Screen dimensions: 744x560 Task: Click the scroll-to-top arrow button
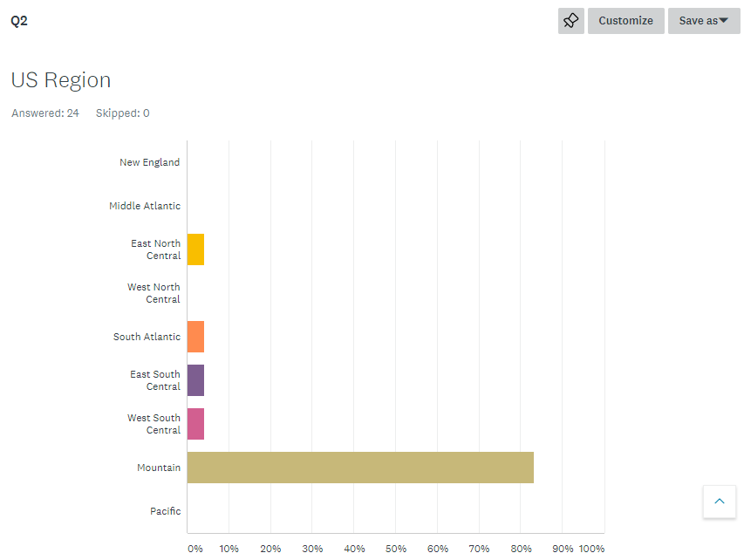[720, 502]
